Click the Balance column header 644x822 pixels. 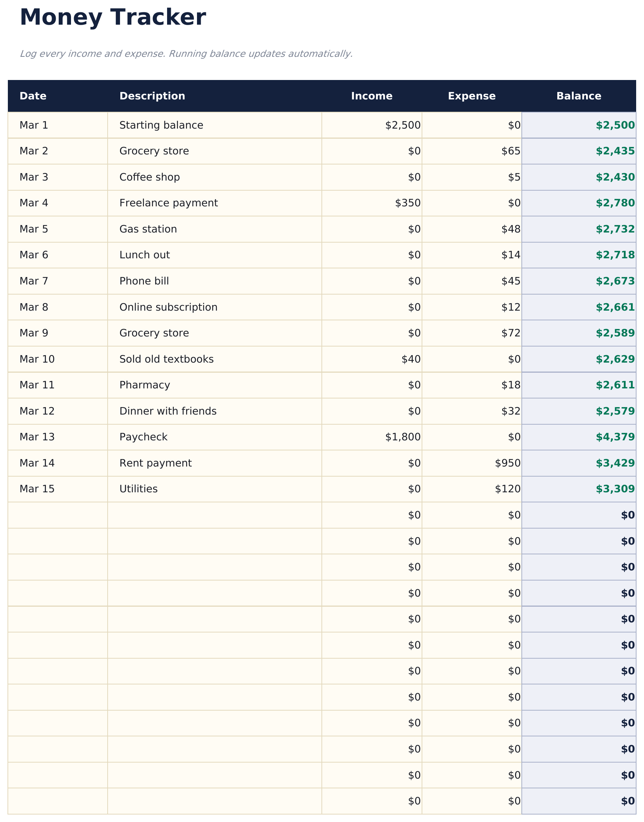578,96
